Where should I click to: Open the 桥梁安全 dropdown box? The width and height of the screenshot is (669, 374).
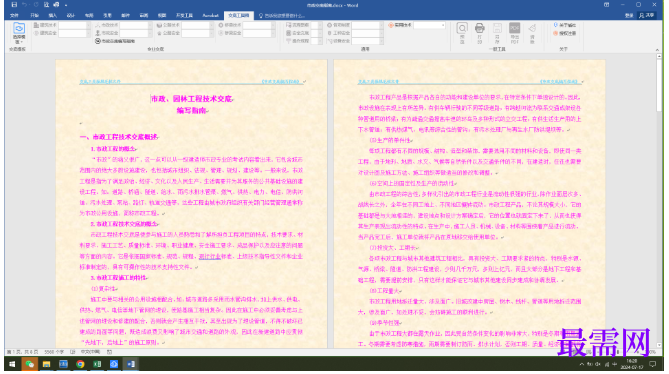coord(259,33)
